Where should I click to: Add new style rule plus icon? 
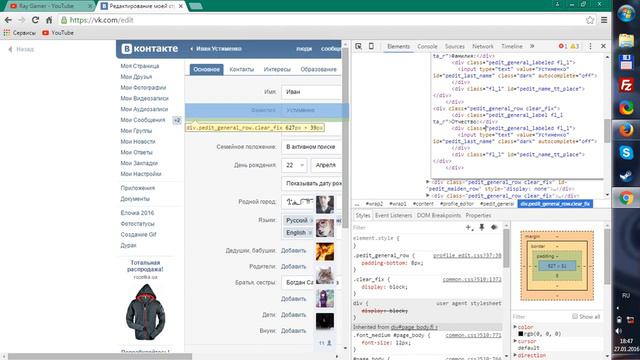point(469,227)
